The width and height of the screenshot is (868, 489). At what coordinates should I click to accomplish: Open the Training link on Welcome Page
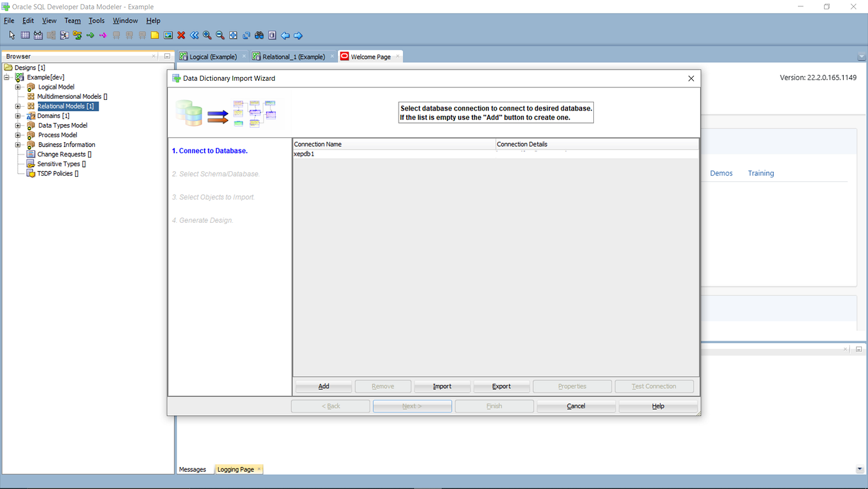click(761, 173)
